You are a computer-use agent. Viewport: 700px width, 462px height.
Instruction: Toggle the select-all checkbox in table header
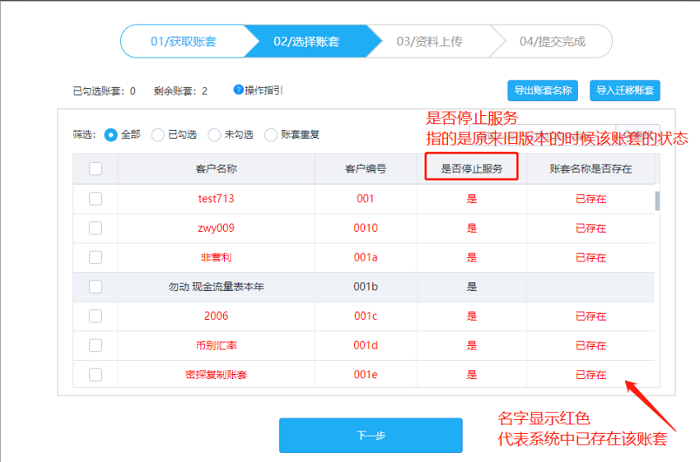click(95, 169)
